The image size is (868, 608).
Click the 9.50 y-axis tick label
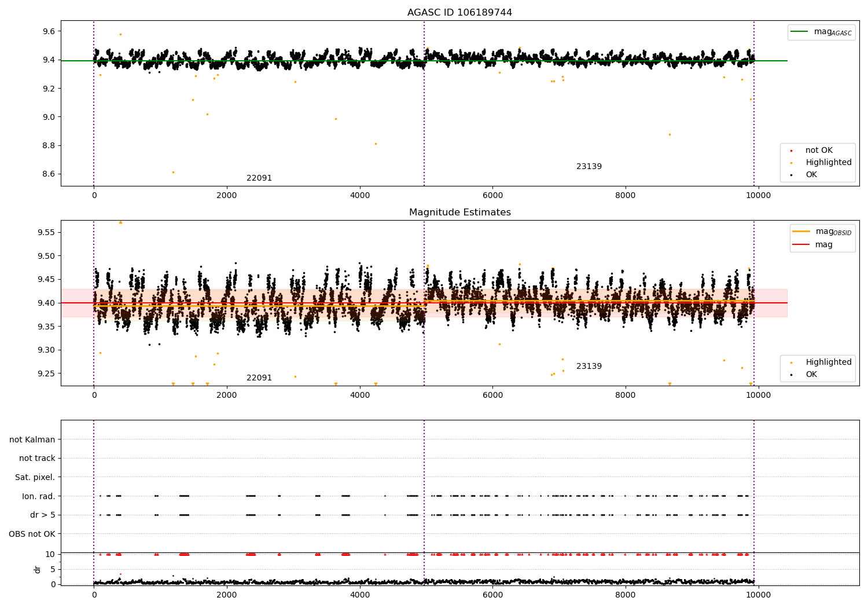point(46,256)
